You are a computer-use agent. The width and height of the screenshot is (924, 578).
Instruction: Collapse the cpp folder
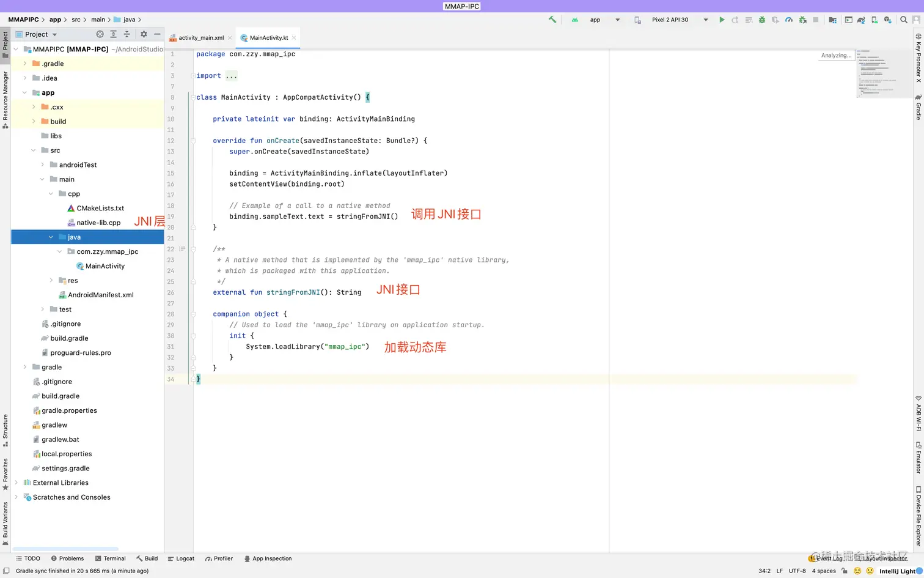[51, 194]
